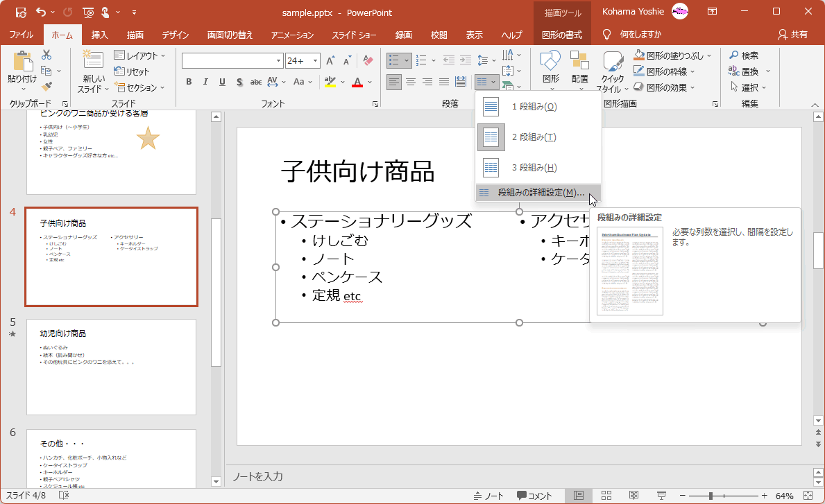
Task: Toggle Bold formatting
Action: pyautogui.click(x=189, y=82)
